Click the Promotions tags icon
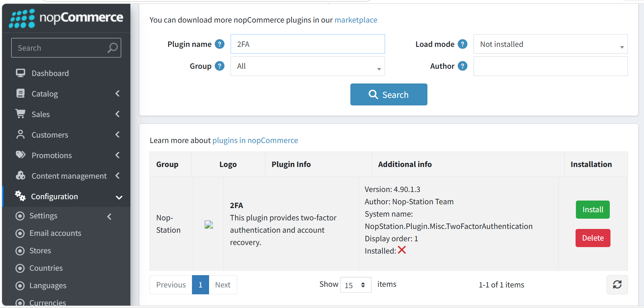This screenshot has width=644, height=308. click(x=21, y=155)
